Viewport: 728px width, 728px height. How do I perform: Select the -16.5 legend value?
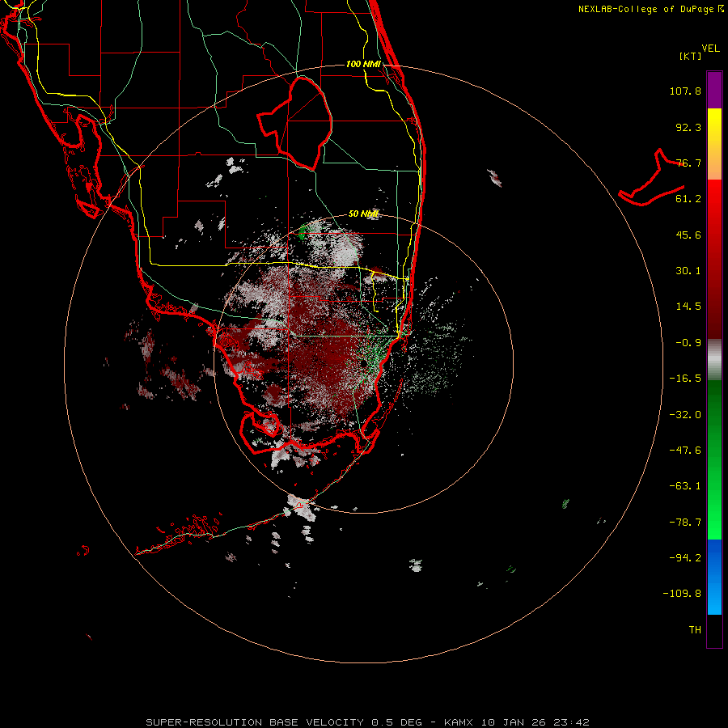click(685, 379)
